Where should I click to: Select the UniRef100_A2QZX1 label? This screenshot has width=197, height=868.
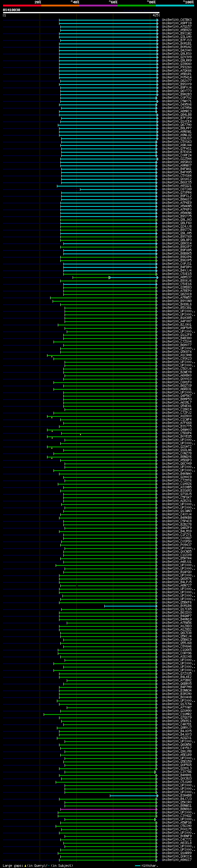point(176,738)
